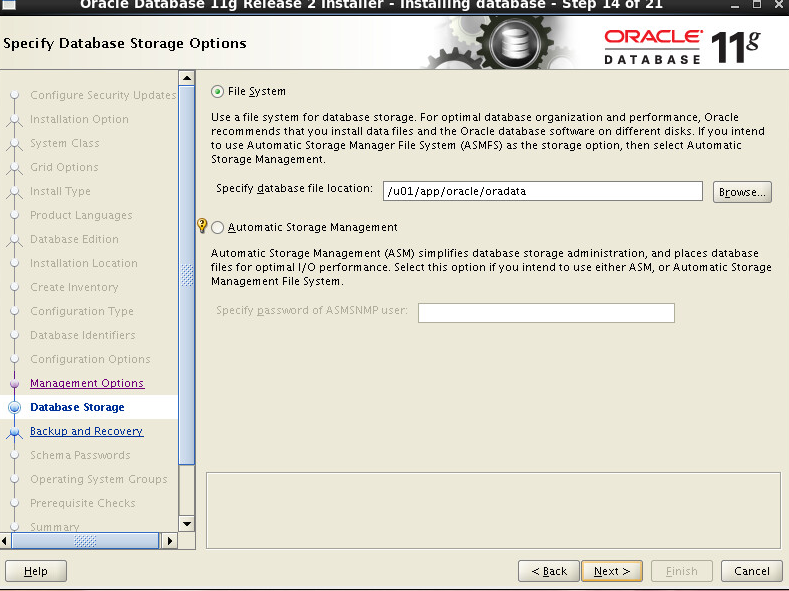789x591 pixels.
Task: Click the Configuration Options step
Action: [90, 359]
